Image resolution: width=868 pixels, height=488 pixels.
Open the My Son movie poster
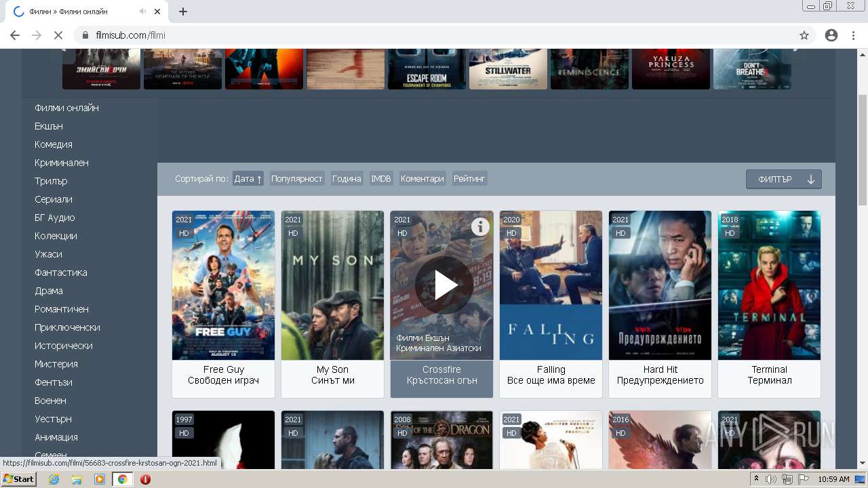pyautogui.click(x=332, y=285)
